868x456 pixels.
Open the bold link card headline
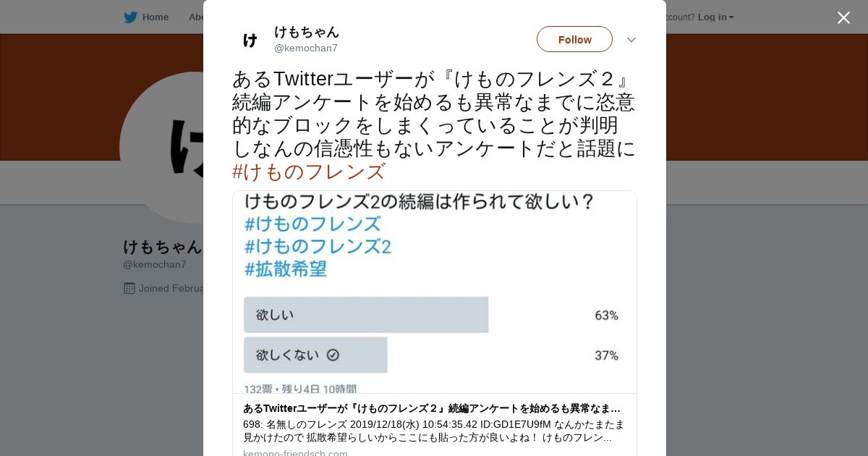pyautogui.click(x=432, y=408)
